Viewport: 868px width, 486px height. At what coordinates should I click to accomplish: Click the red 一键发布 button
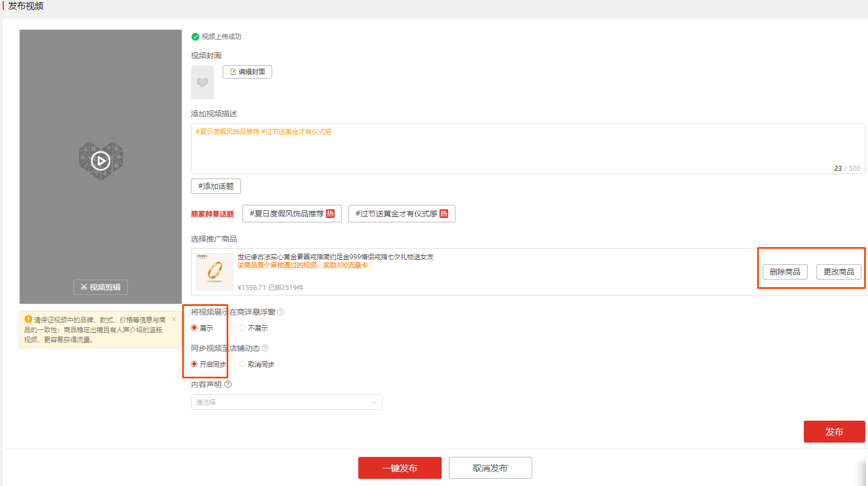coord(399,468)
